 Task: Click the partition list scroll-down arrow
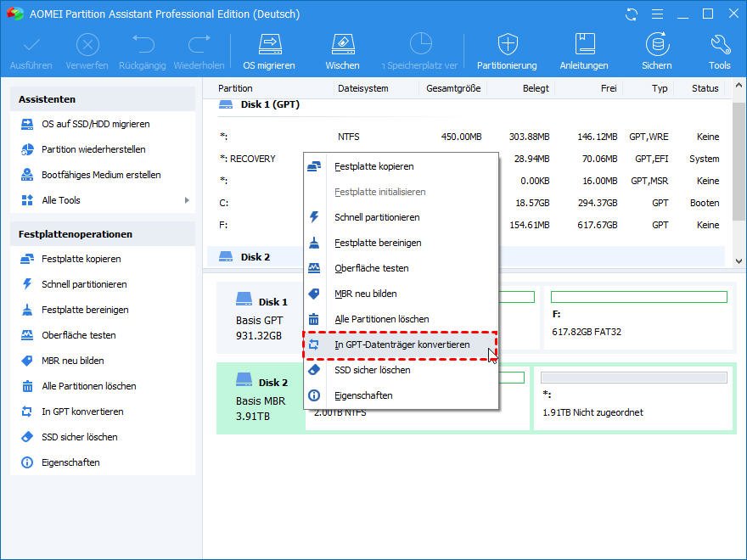coord(739,261)
